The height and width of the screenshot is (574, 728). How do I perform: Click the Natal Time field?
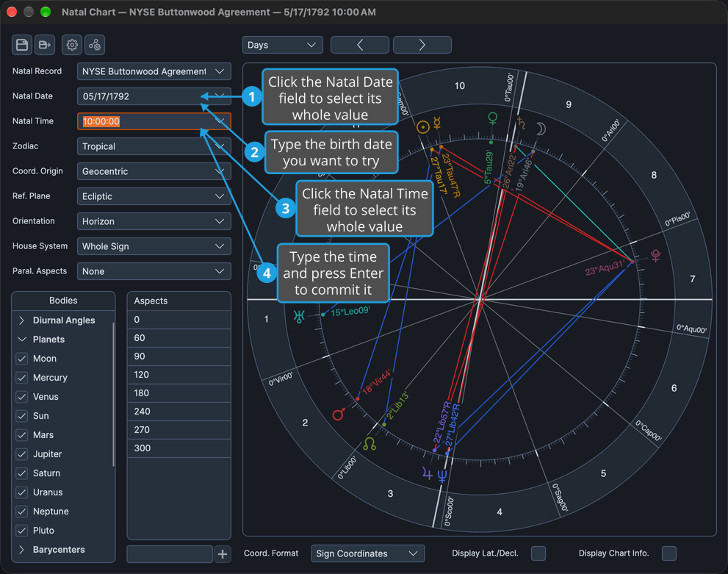point(154,121)
